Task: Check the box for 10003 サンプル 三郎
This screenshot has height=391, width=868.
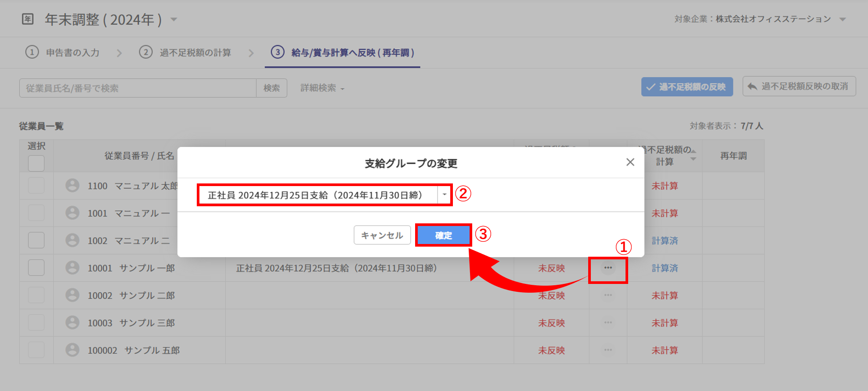Action: pos(36,323)
